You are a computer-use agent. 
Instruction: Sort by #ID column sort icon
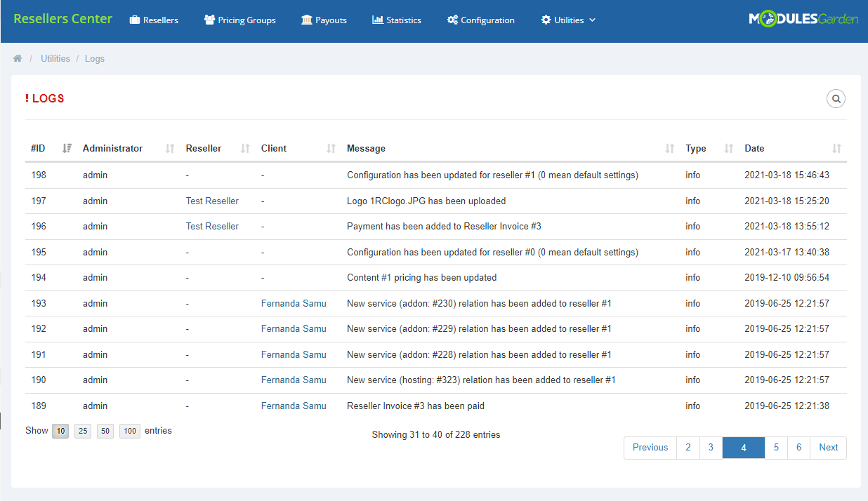[x=67, y=148]
